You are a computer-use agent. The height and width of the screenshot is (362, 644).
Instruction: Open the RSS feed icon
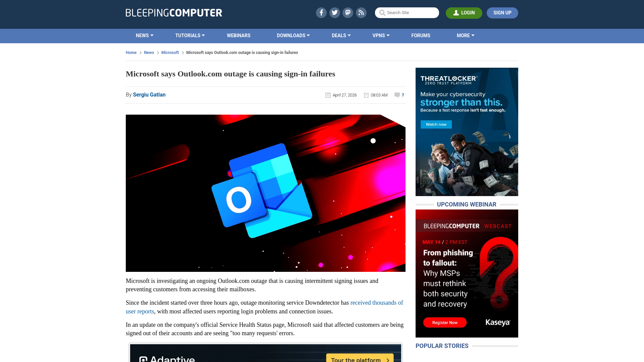361,13
